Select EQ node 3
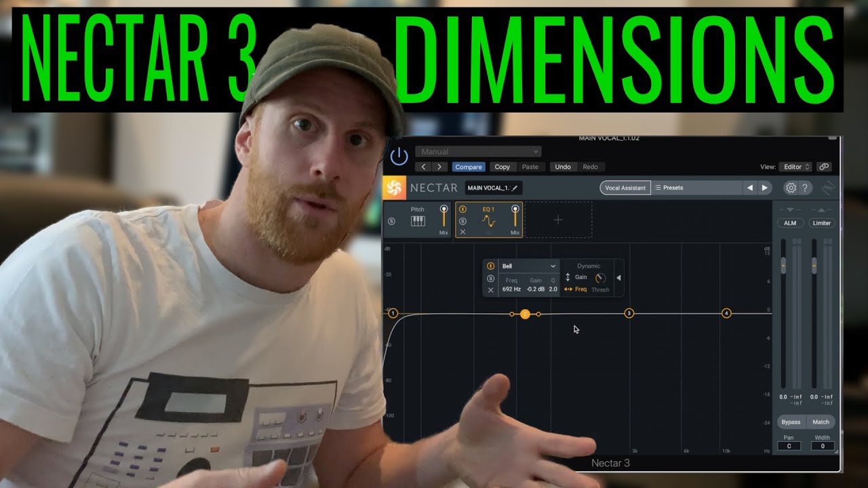The height and width of the screenshot is (488, 868). [629, 313]
